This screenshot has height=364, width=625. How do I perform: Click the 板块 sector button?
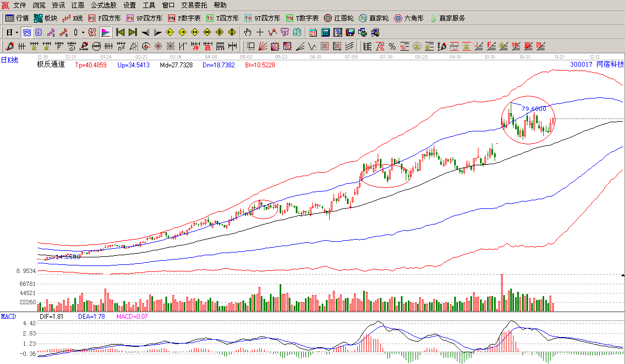[45, 18]
